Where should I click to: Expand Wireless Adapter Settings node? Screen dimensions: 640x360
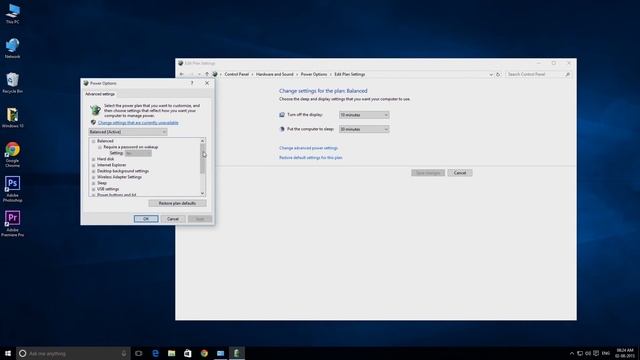pyautogui.click(x=93, y=177)
